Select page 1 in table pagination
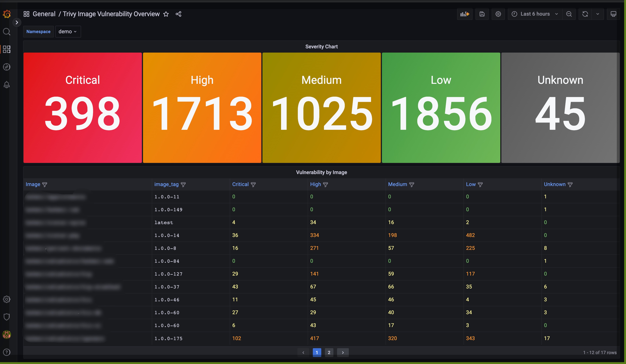Screen dimensions: 626x364 [317, 352]
